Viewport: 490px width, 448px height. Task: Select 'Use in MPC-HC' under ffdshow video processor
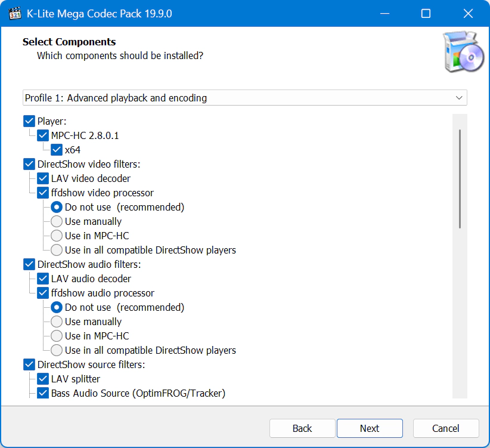(x=57, y=236)
